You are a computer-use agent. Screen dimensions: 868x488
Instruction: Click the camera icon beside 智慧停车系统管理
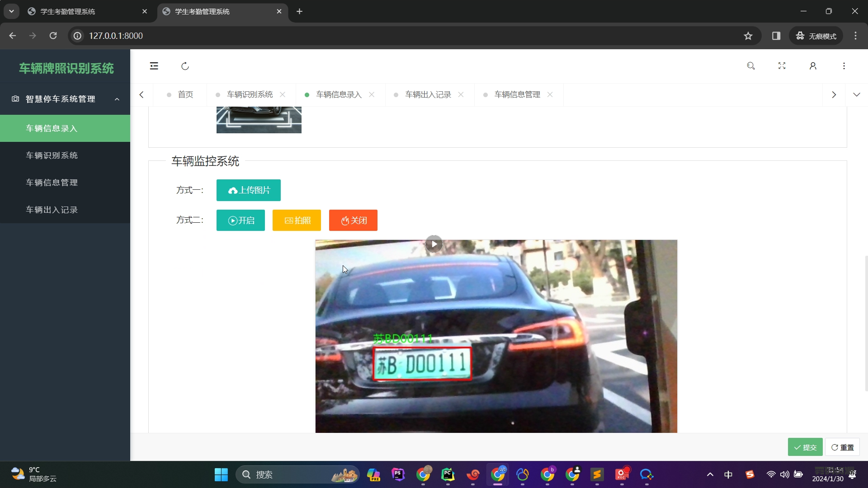click(15, 99)
